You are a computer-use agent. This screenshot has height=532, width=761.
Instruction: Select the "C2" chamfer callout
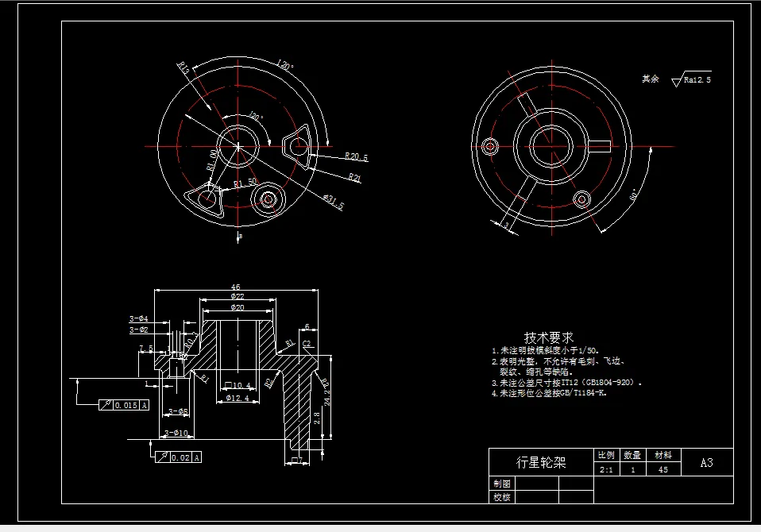tap(307, 344)
